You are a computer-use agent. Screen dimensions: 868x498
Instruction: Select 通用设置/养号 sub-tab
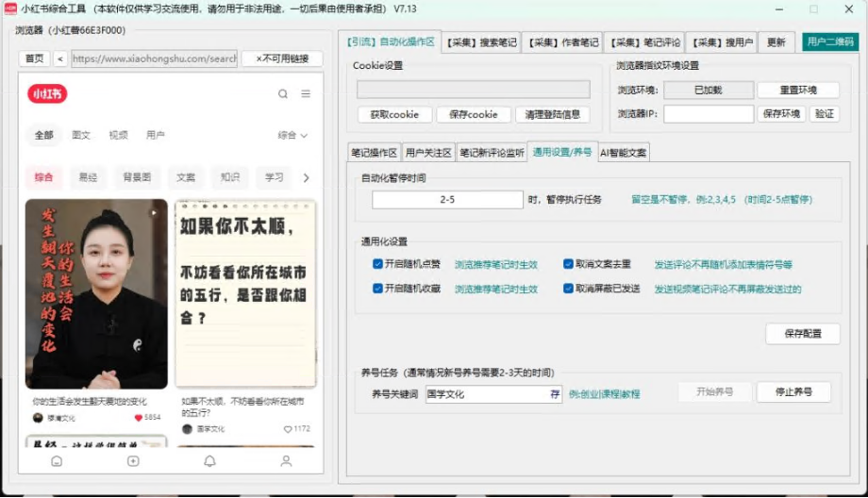pos(562,152)
